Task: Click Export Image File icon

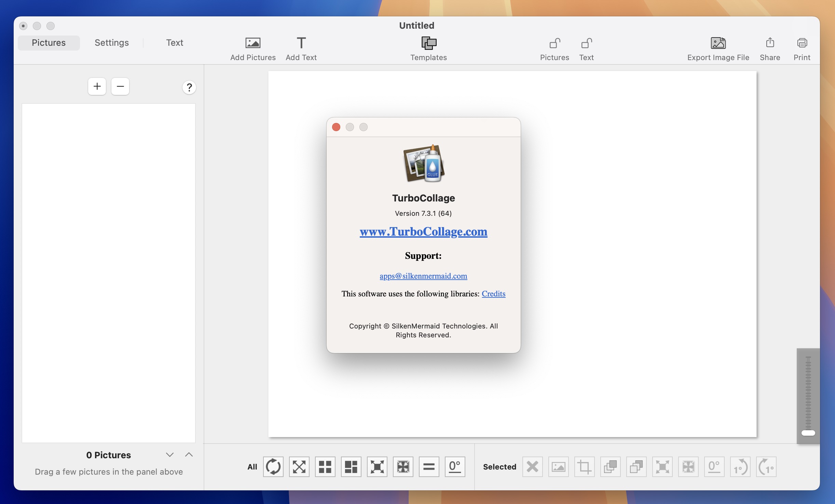Action: point(718,43)
